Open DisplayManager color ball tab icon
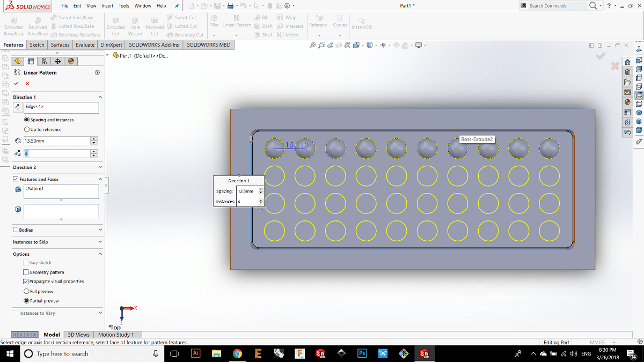Screen dimensions: 644x362 pyautogui.click(x=71, y=61)
